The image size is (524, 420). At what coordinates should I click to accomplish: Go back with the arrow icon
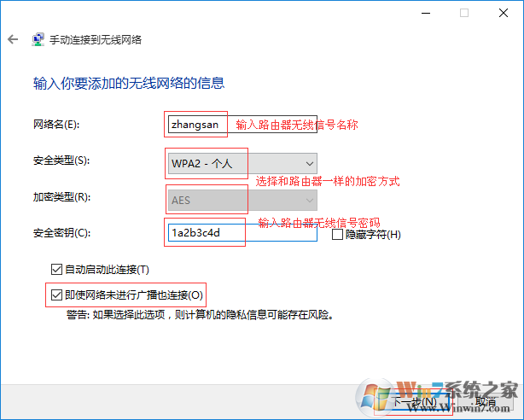coord(13,39)
